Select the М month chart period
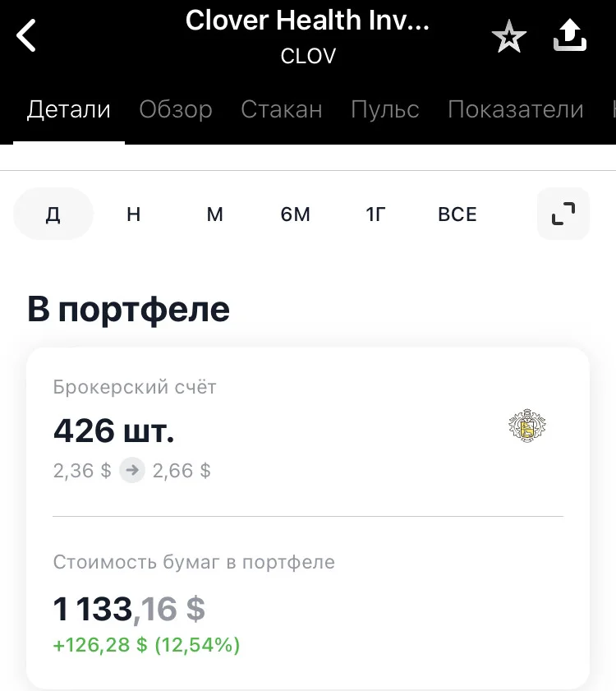616x691 pixels. point(215,214)
